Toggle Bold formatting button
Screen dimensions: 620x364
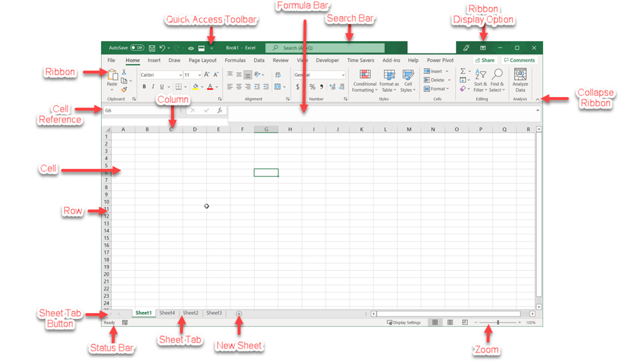tap(144, 87)
